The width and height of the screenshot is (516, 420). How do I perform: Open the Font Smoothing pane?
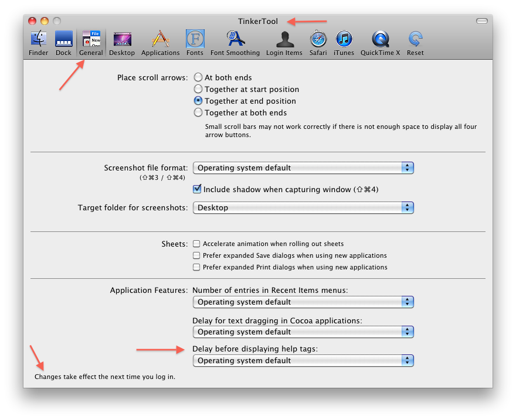pos(235,43)
